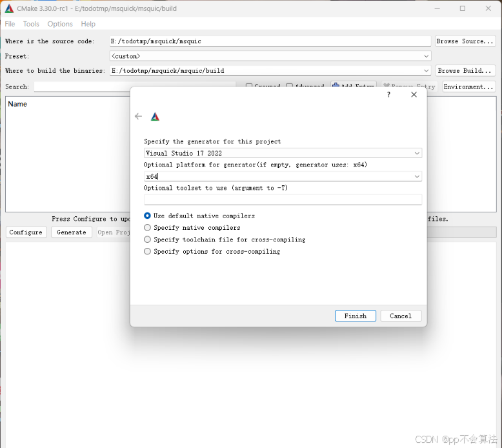Click the source code path field
Image resolution: width=502 pixels, height=448 pixels.
pos(270,41)
